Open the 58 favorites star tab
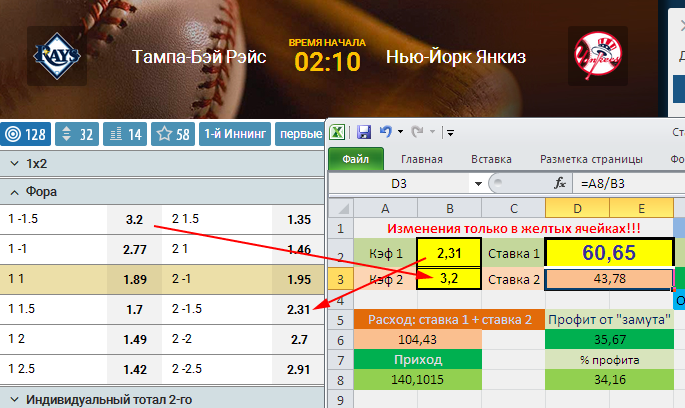This screenshot has height=408, width=685. click(x=173, y=134)
